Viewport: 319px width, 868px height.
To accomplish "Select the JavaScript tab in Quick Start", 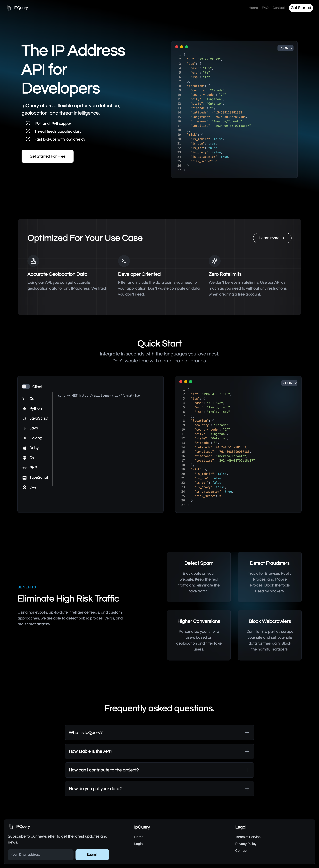I will click(x=39, y=418).
